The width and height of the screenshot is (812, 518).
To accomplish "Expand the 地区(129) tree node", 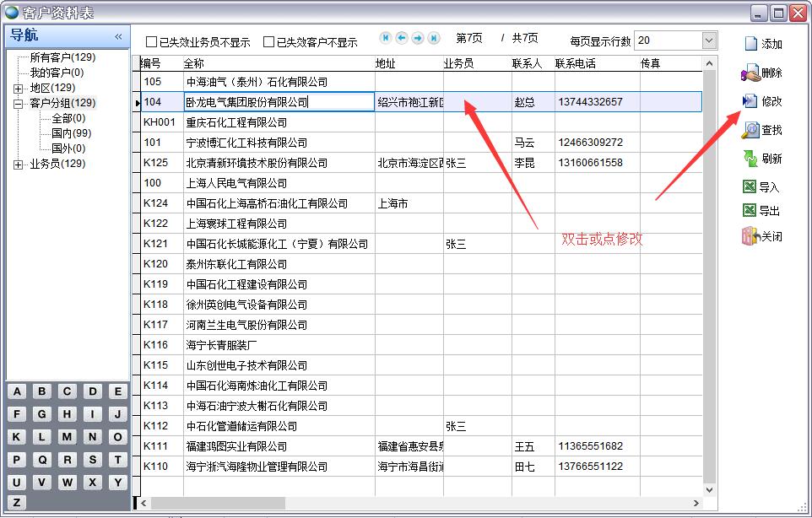I will tap(19, 88).
